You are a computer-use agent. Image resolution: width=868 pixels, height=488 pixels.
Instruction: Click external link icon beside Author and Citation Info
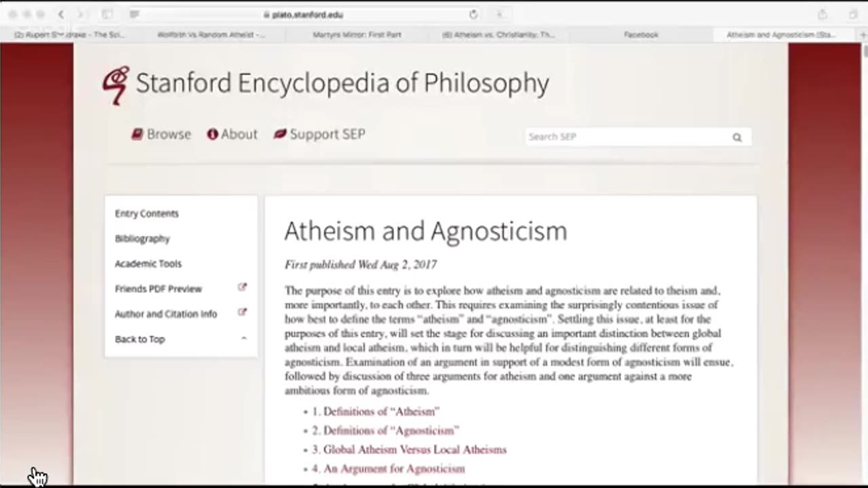tap(242, 312)
